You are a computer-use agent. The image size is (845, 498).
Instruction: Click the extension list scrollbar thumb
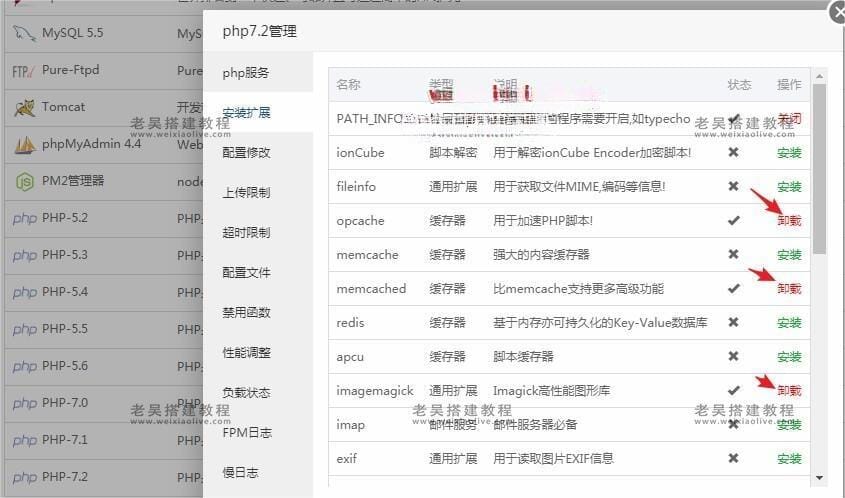[820, 169]
